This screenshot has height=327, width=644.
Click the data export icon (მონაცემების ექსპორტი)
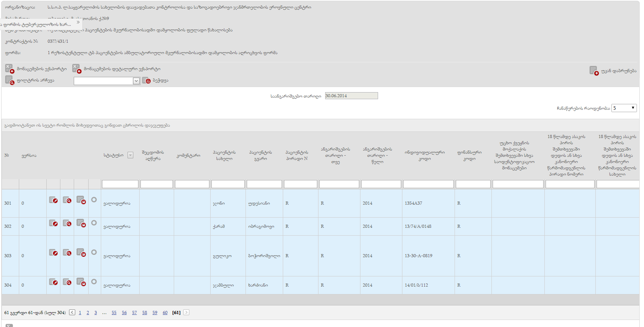point(10,69)
